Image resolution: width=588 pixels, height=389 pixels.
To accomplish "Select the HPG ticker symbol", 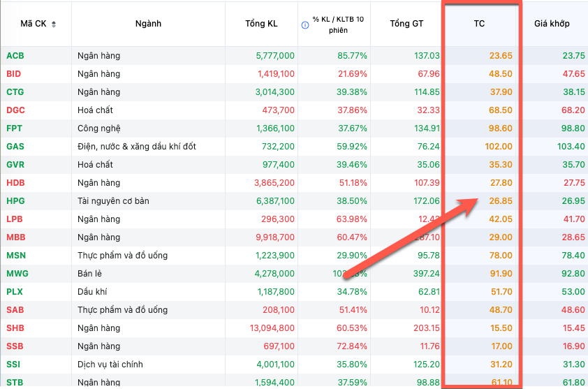I will coord(15,201).
